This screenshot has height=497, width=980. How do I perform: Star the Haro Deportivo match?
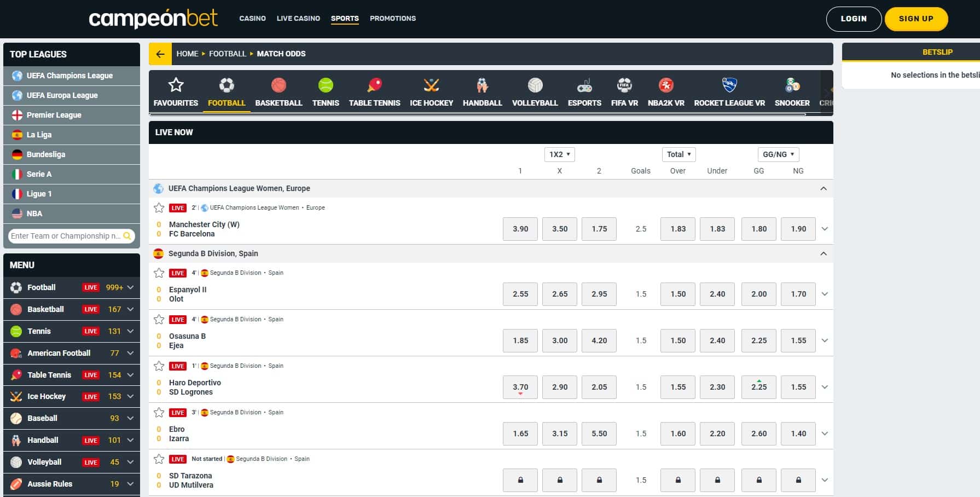[159, 366]
